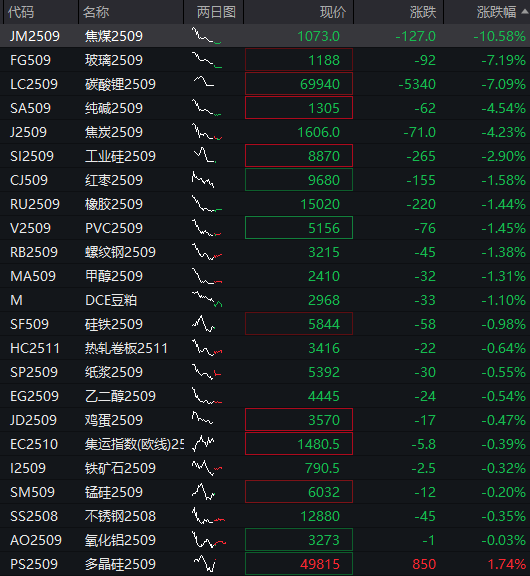Sort by the 现价 column header

point(333,12)
